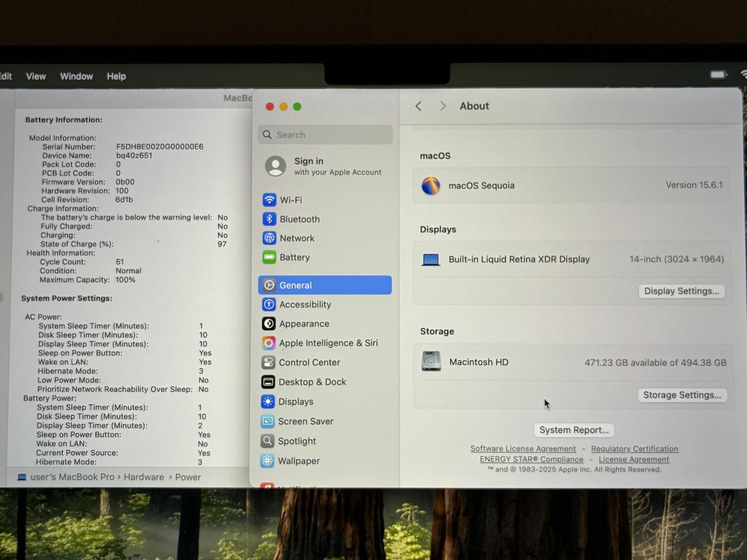747x560 pixels.
Task: Click the Battery Information heading
Action: (64, 120)
